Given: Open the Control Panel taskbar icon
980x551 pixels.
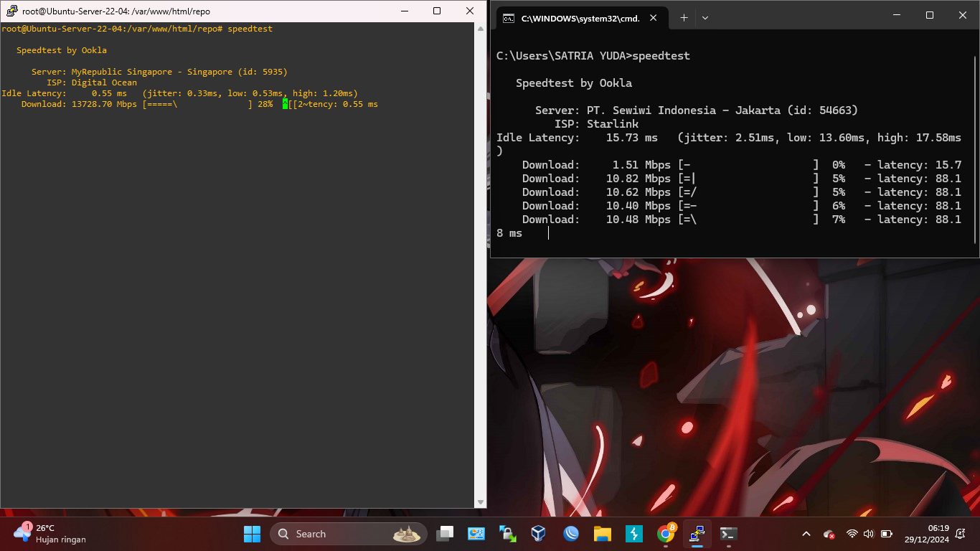Looking at the screenshot, I should 476,534.
